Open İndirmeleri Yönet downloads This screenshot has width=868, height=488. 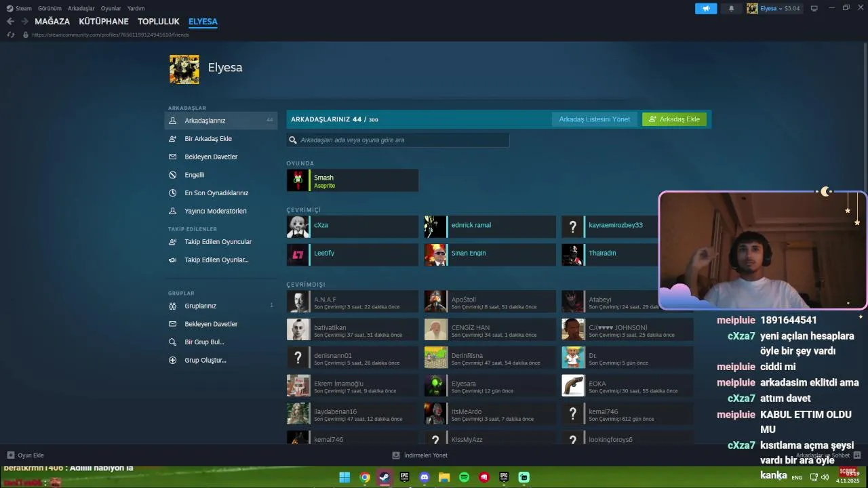420,455
